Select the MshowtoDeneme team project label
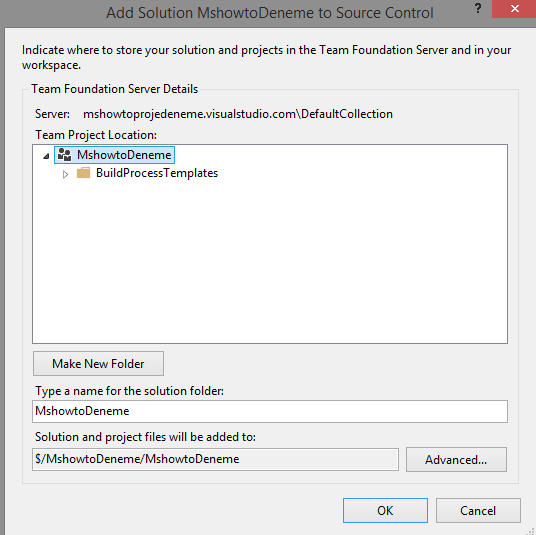This screenshot has width=536, height=535. [x=124, y=155]
